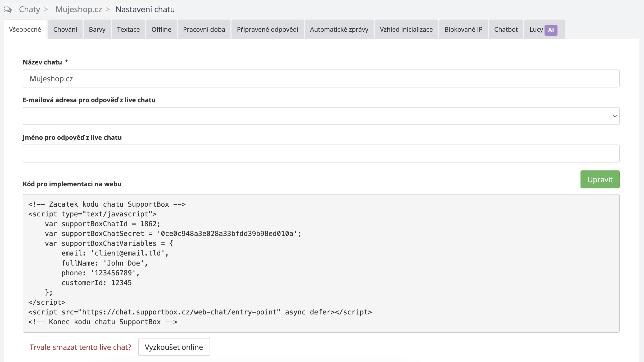Screen dimensions: 644x362
Task: Switch to the Chování tab
Action: [x=65, y=29]
